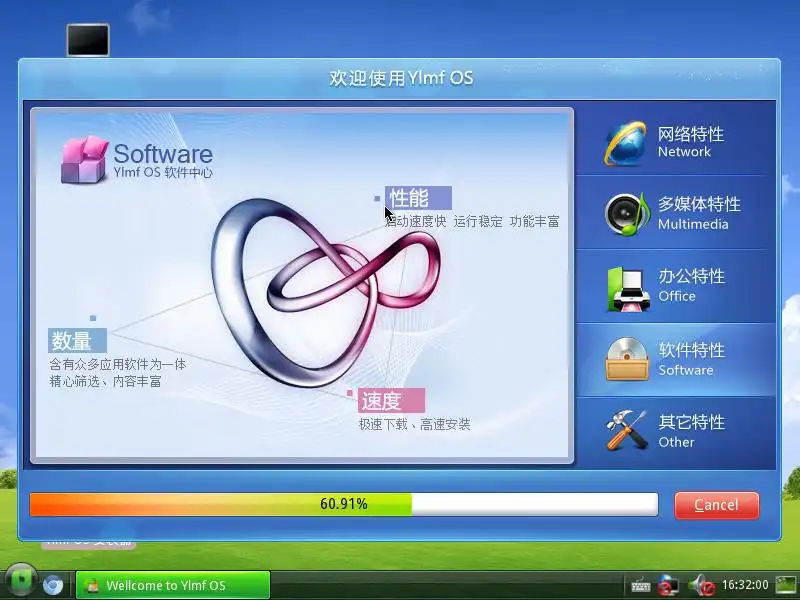
Task: Open the Other features tab
Action: click(x=676, y=431)
